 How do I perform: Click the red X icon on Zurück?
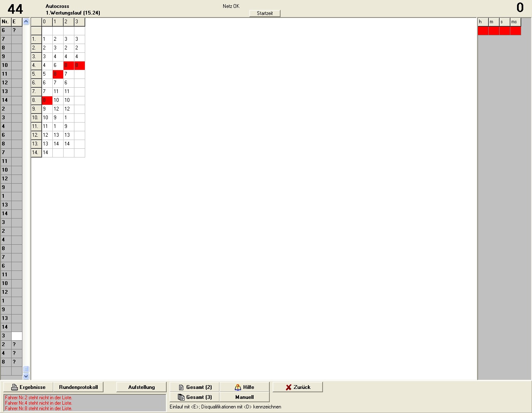click(x=288, y=387)
